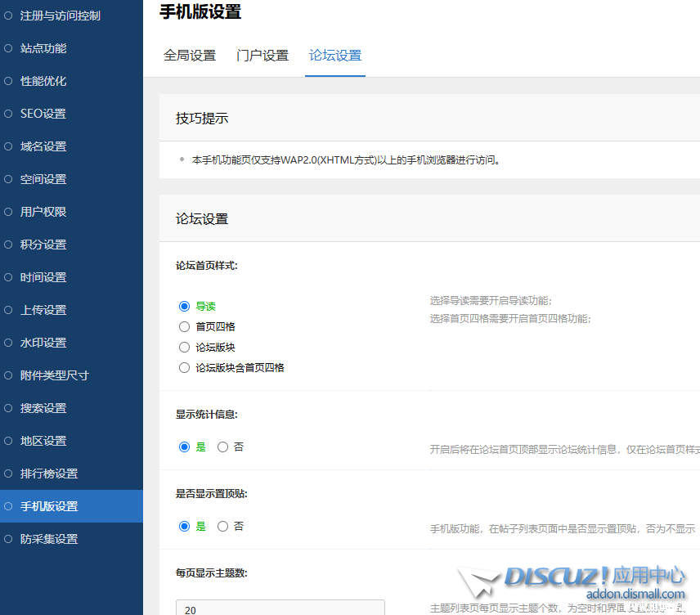Viewport: 700px width, 615px height.
Task: Go to 站点功能 sidebar item
Action: tap(43, 48)
